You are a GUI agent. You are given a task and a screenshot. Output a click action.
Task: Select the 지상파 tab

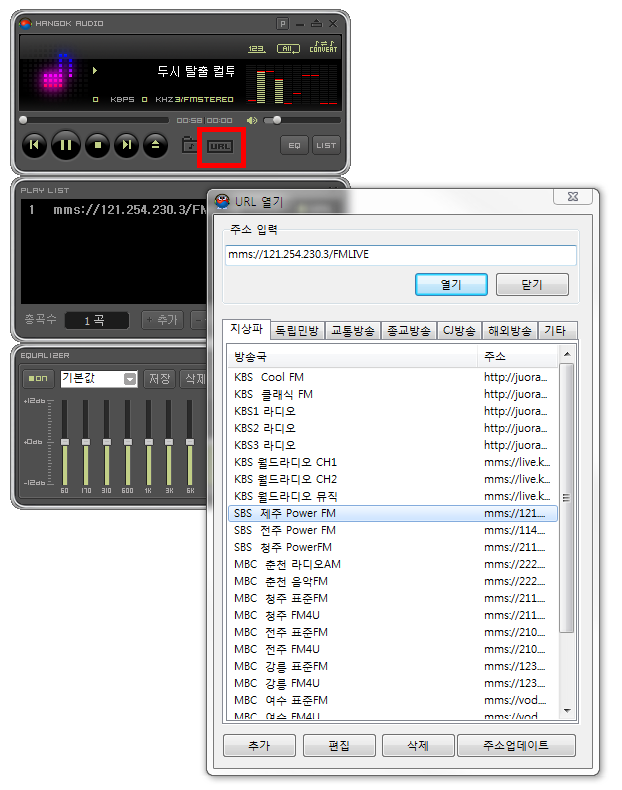tap(247, 330)
